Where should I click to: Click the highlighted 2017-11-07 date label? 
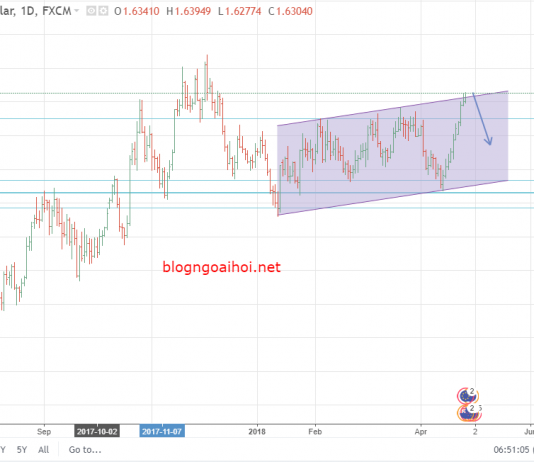[x=162, y=432]
